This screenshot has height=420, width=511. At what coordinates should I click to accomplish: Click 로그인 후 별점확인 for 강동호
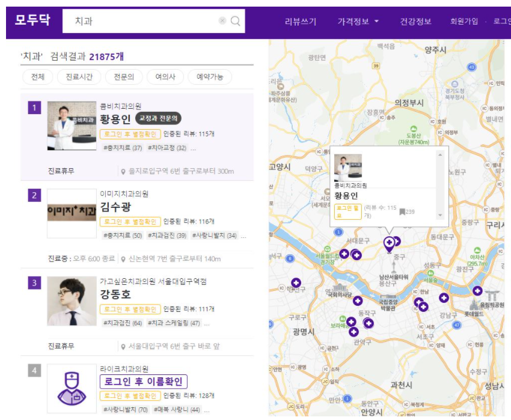coord(130,309)
